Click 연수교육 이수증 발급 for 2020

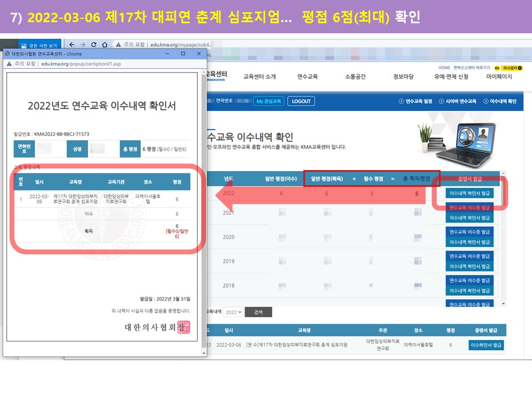point(469,232)
